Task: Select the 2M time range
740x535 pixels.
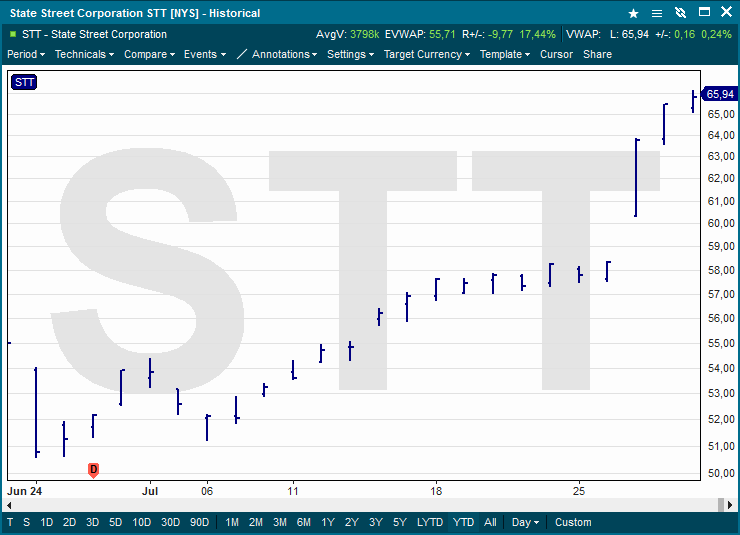Action: (x=256, y=522)
